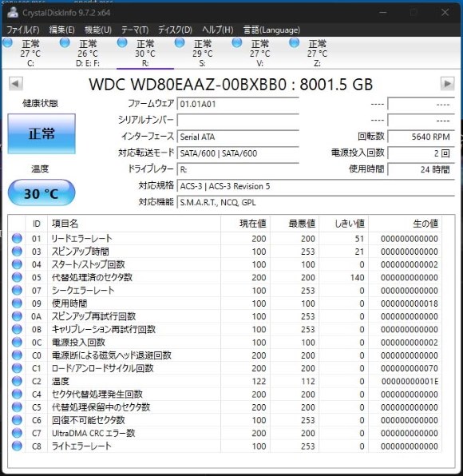
Task: Click the S.M.A.R.T., NCQ, GPL features field
Action: (315, 203)
